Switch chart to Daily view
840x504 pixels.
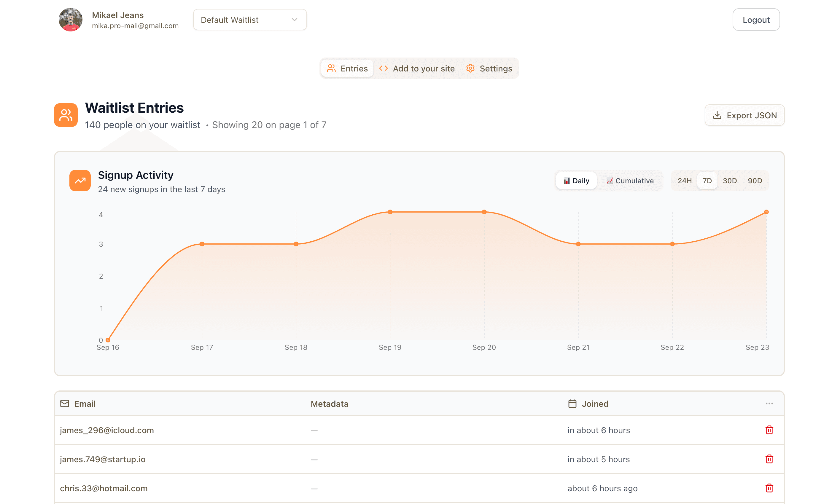576,181
